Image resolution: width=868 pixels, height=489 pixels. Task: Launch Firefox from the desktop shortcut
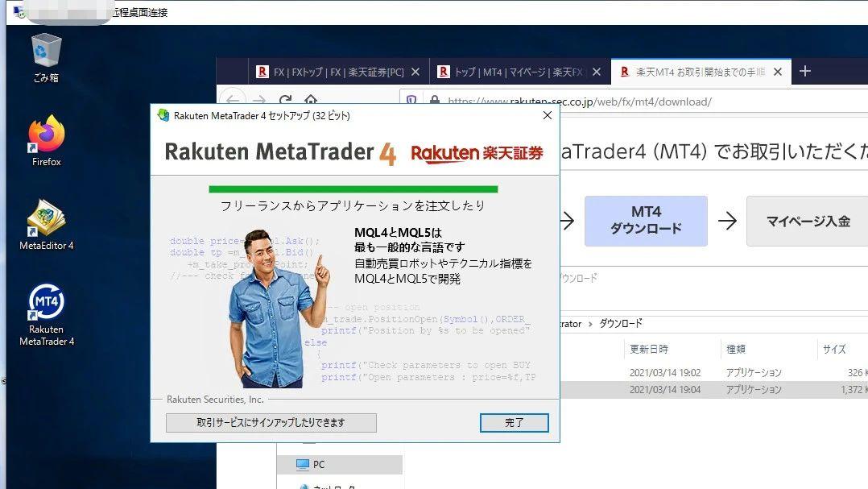tap(46, 139)
